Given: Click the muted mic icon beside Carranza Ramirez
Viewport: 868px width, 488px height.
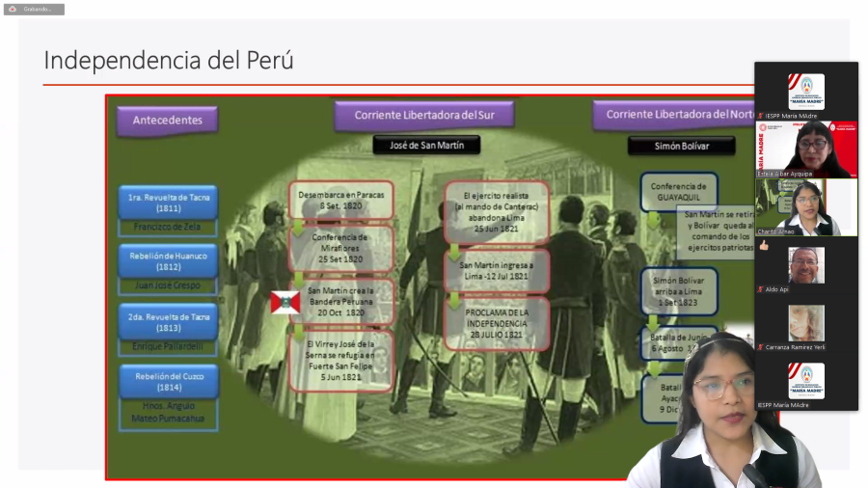Looking at the screenshot, I should coord(761,347).
